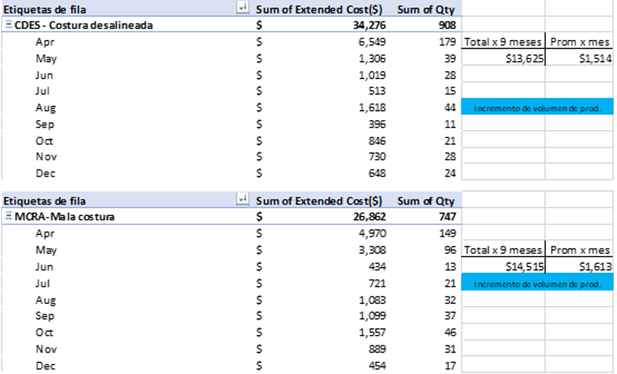
Task: Select MCRA Jun cost 434
Action: [x=377, y=267]
